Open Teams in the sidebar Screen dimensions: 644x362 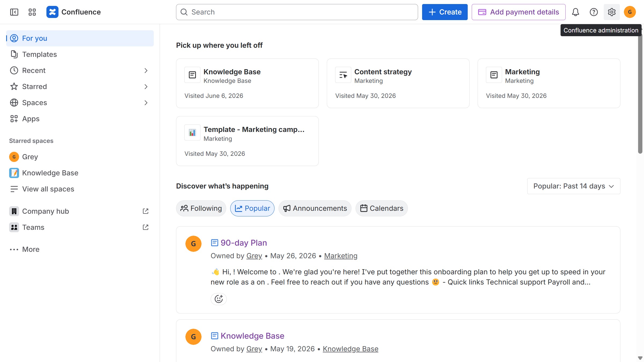80,227
